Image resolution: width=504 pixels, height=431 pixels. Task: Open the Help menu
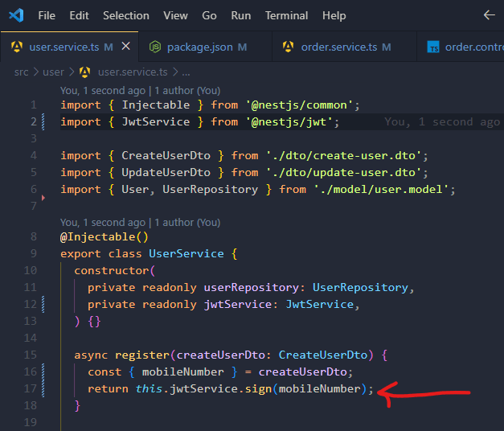pyautogui.click(x=334, y=15)
